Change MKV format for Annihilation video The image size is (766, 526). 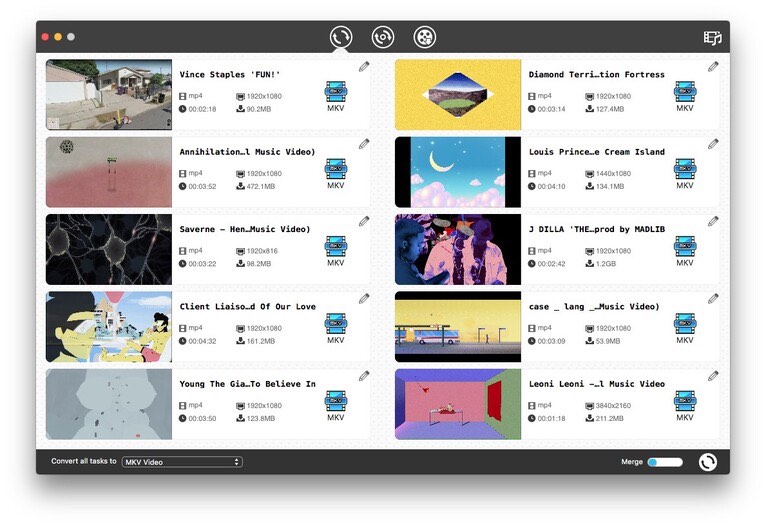(x=336, y=173)
